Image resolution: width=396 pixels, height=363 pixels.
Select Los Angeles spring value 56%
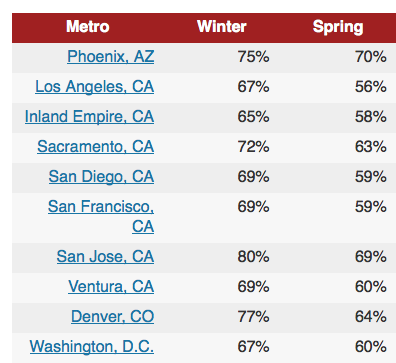point(371,87)
